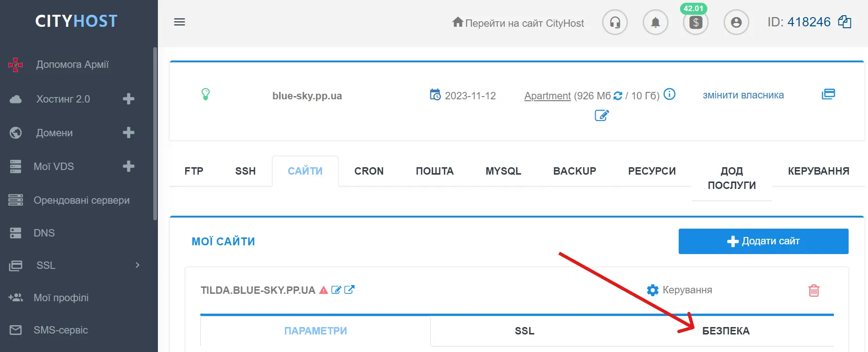Click змінити власника link
This screenshot has height=352, width=868.
[743, 95]
